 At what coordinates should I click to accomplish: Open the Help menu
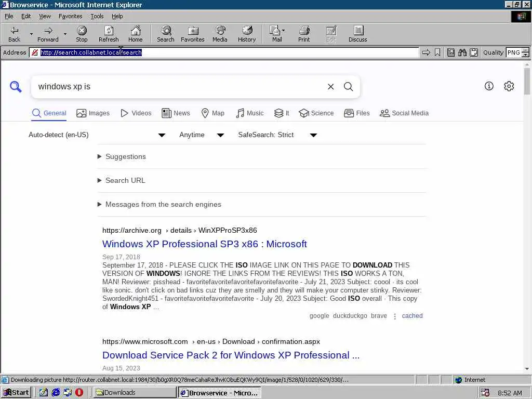pyautogui.click(x=117, y=16)
